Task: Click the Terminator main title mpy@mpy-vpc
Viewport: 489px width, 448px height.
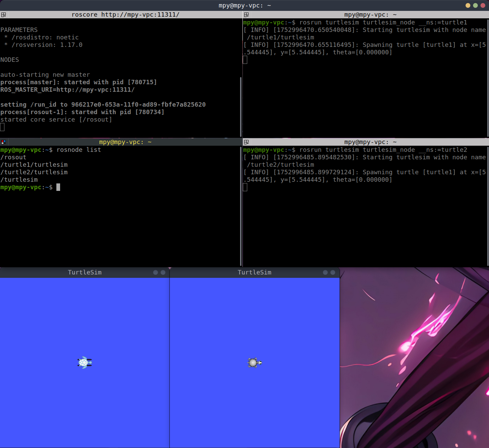Action: pyautogui.click(x=244, y=5)
